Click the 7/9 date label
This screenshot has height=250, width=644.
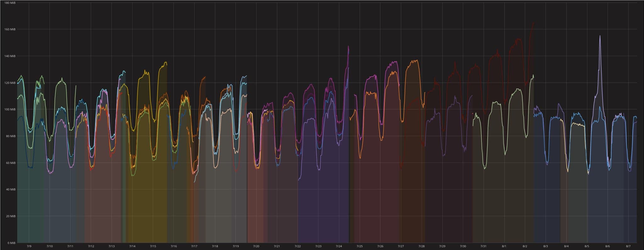pos(29,246)
